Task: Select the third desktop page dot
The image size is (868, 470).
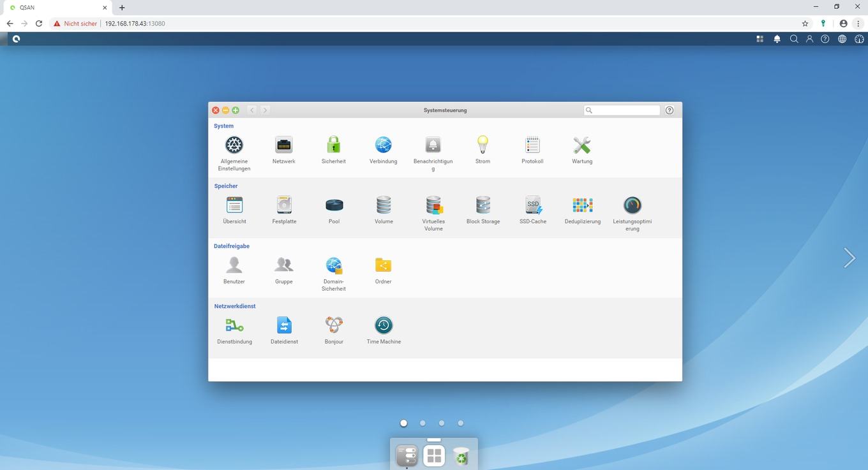Action: click(x=442, y=423)
